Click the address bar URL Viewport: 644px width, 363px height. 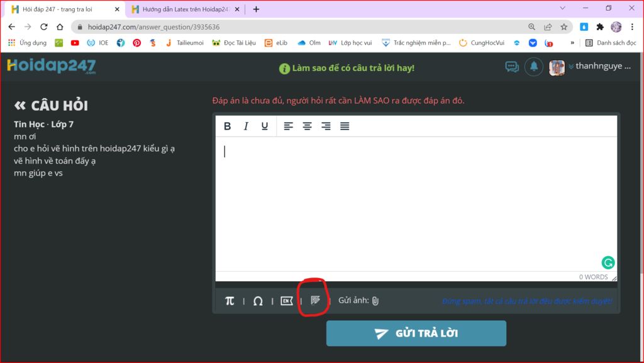153,27
